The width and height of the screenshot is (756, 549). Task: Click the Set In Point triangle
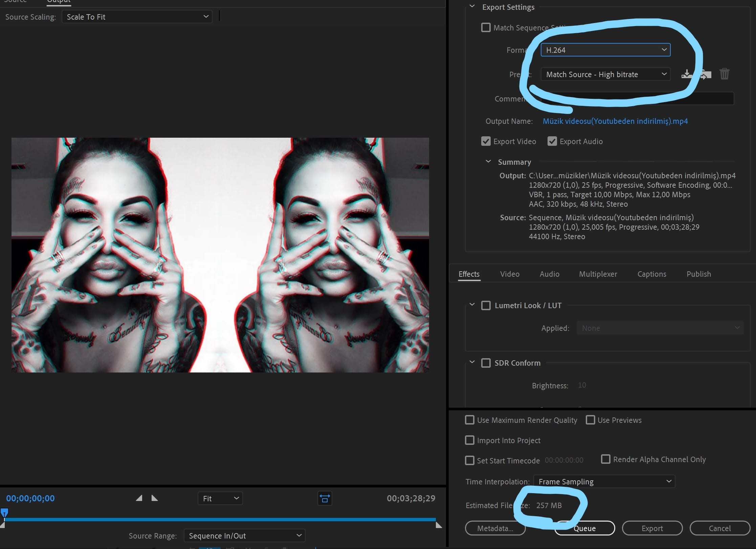pyautogui.click(x=139, y=498)
